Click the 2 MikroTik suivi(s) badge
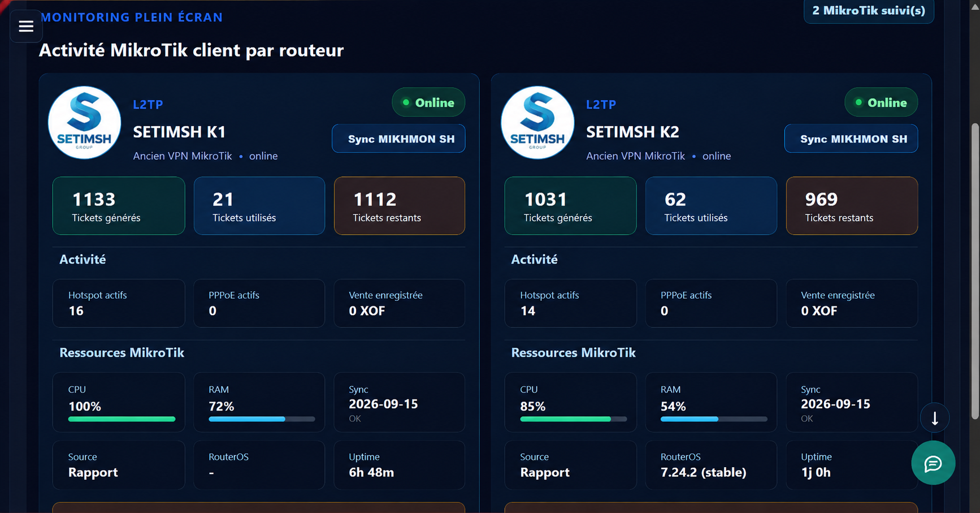This screenshot has width=980, height=513. pos(869,11)
